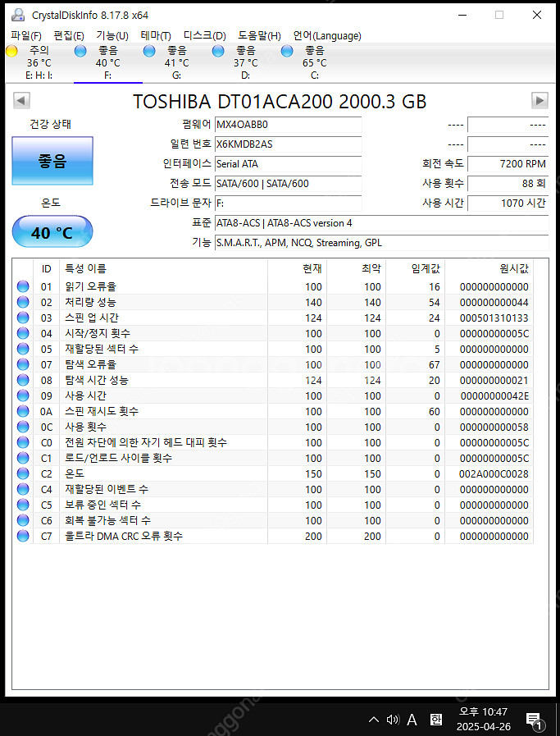Click the status orb for 08 탐색 시간 성능

point(22,380)
